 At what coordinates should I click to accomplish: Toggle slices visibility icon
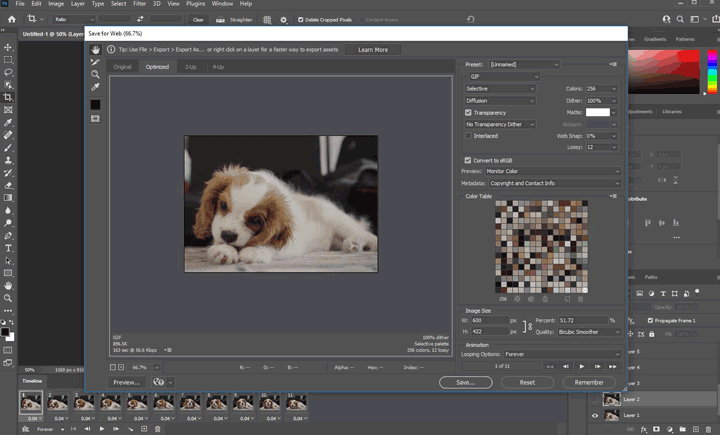coord(96,119)
